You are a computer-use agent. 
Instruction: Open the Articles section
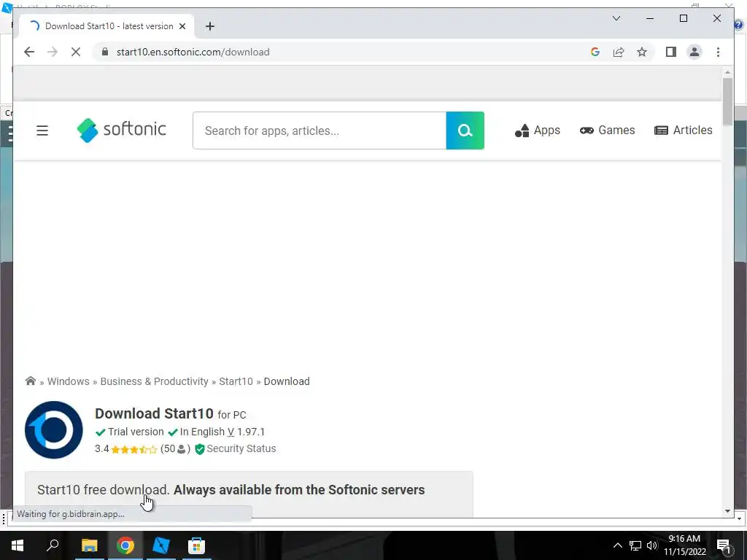coord(683,131)
